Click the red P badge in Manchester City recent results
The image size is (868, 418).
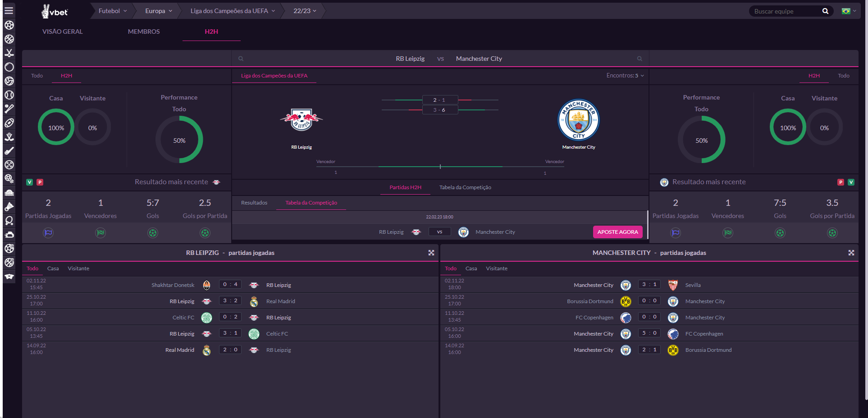(841, 182)
